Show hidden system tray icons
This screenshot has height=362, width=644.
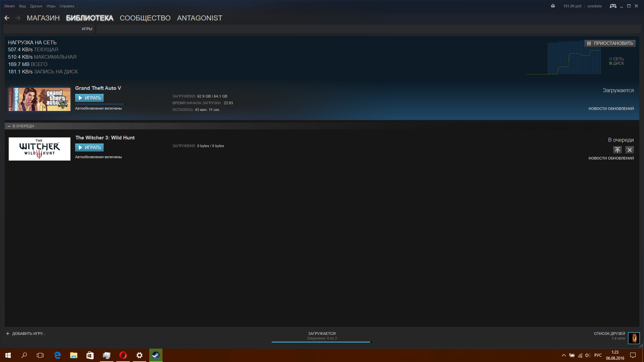tap(564, 355)
